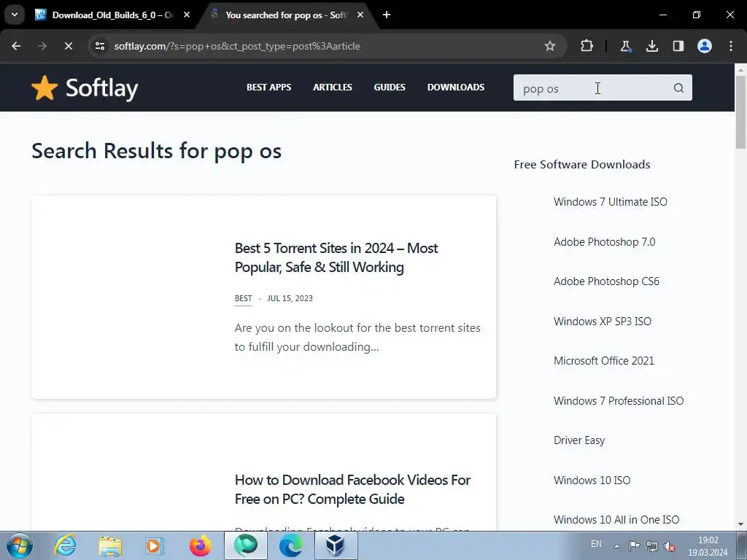Screen dimensions: 747x560
Task: Close the 'You searched for pop os' tab
Action: [x=360, y=15]
